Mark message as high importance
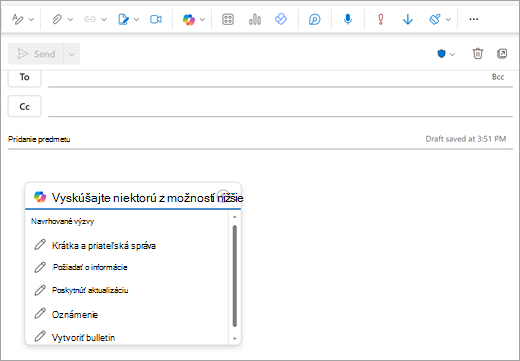Viewport: 520px width, 361px height. click(381, 19)
